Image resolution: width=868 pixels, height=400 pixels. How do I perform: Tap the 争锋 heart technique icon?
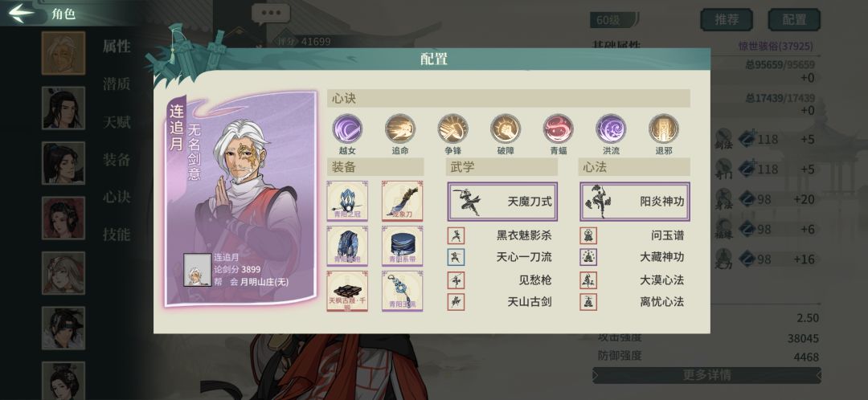tap(452, 129)
